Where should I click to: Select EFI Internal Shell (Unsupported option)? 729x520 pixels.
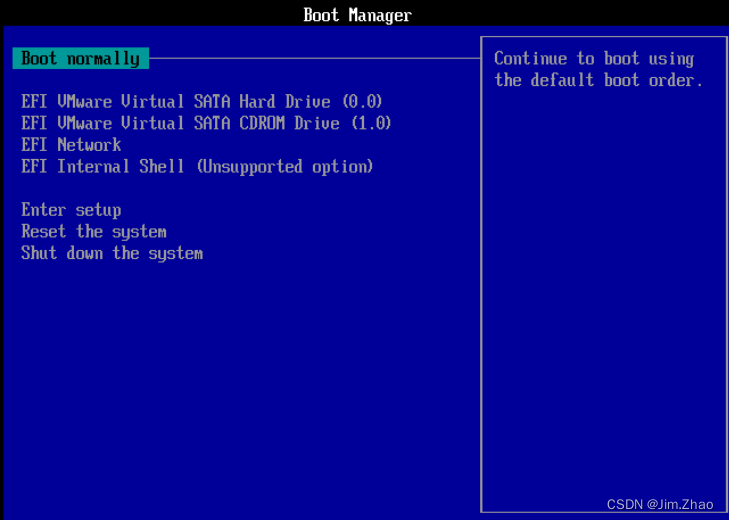point(197,167)
